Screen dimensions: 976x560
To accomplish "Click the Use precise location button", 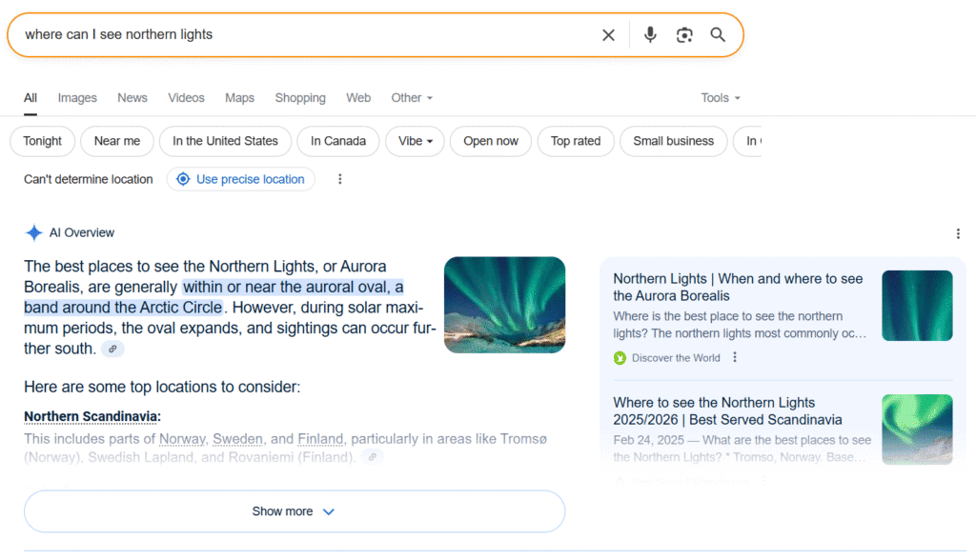I will click(x=241, y=179).
